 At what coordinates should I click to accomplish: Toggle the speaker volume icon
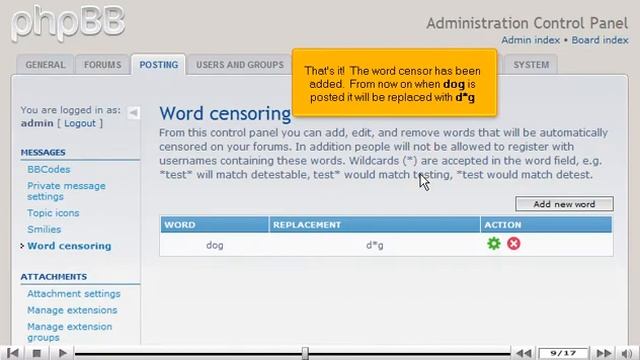(627, 353)
